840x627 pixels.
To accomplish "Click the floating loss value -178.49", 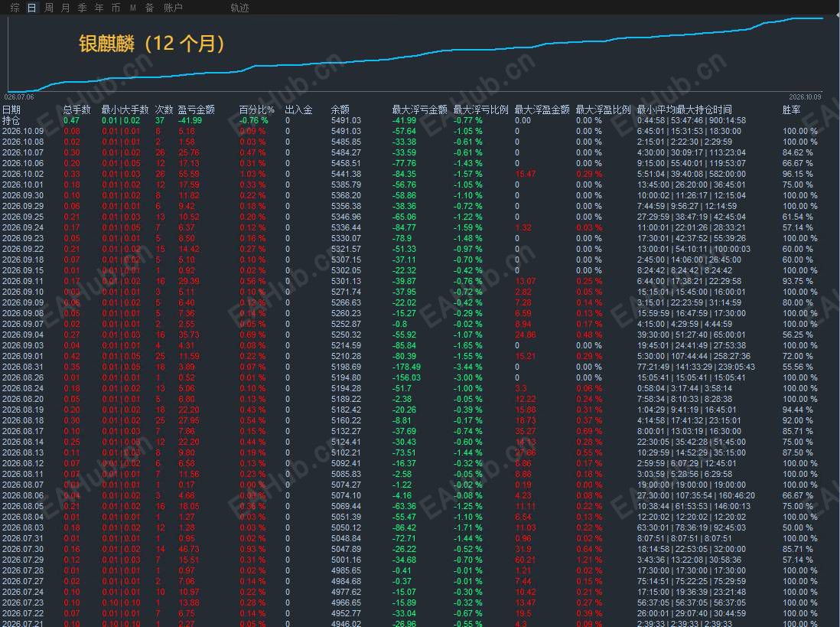I will coord(406,367).
